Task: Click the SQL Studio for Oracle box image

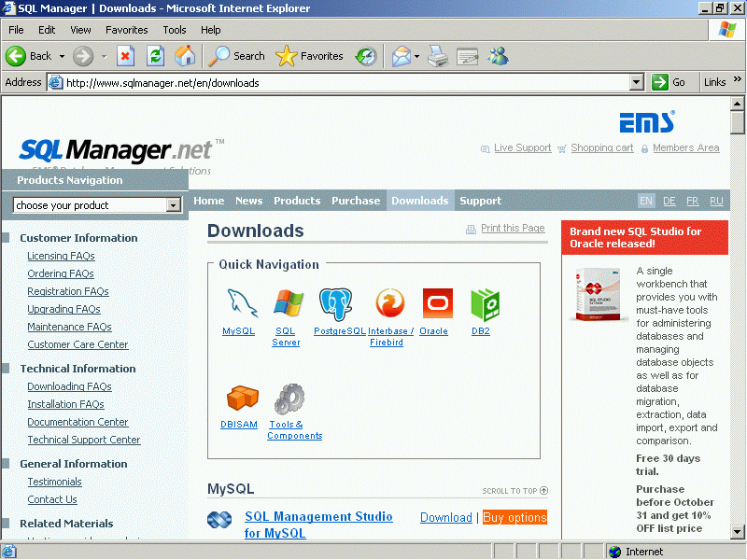Action: pos(598,295)
